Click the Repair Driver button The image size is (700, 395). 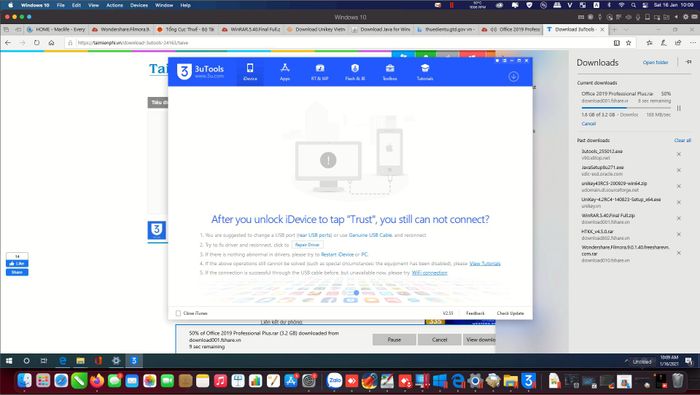point(307,245)
